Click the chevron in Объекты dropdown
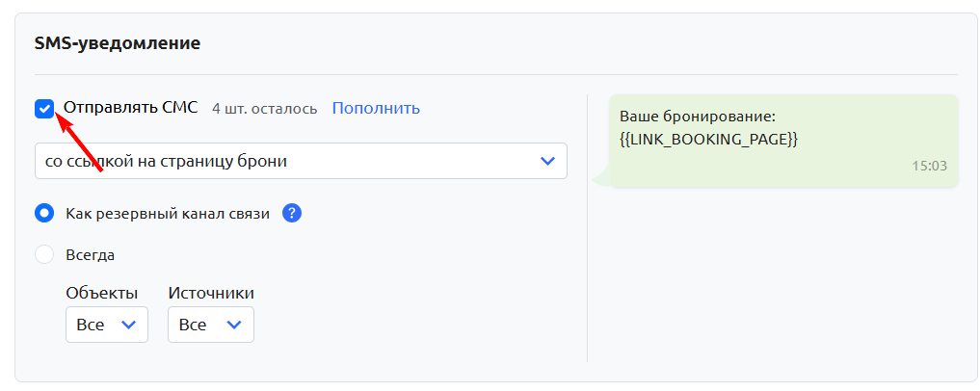Viewport: 980px width, 391px height. [128, 325]
